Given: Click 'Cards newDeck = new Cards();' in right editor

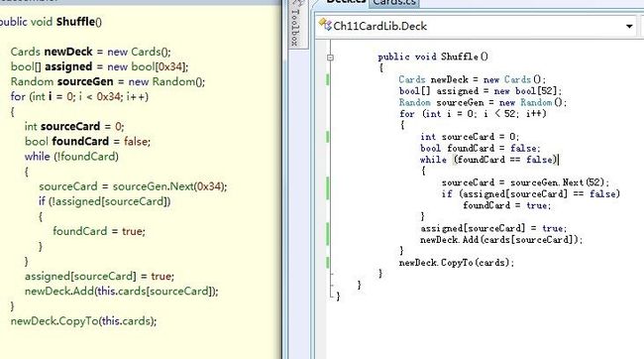Looking at the screenshot, I should tap(472, 79).
